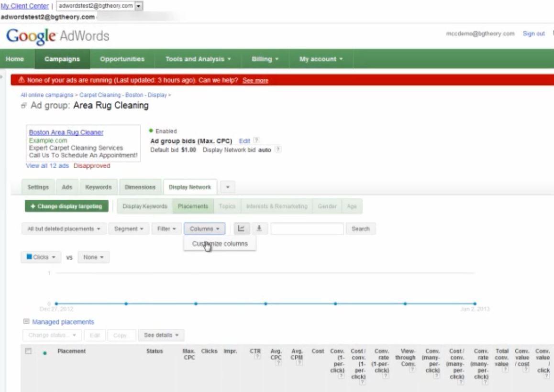Switch to the Settings tab
This screenshot has width=554, height=392.
pos(38,187)
